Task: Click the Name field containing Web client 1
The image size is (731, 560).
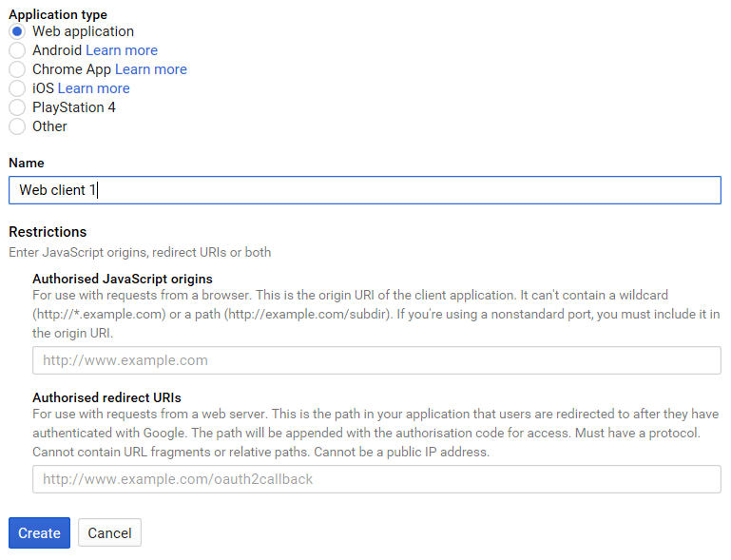Action: click(x=365, y=190)
